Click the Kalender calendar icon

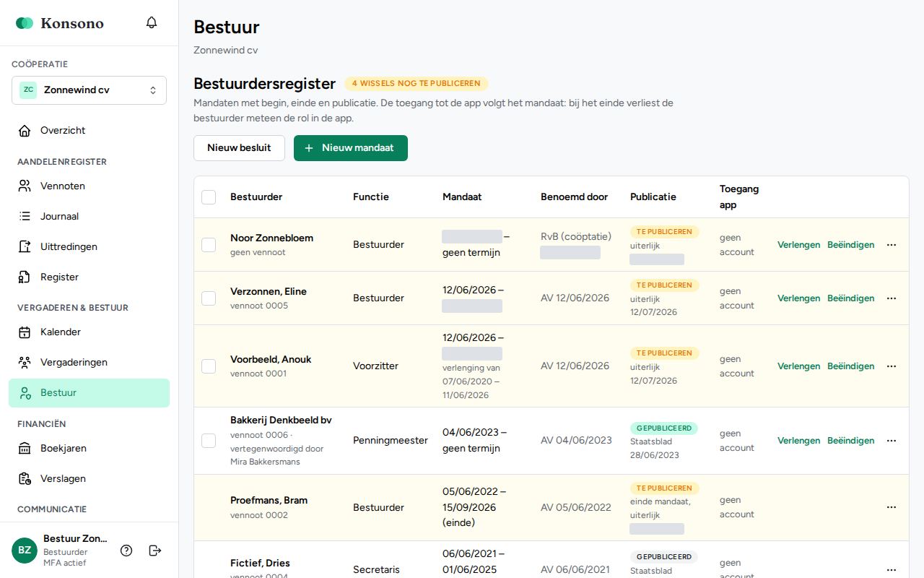pos(25,332)
